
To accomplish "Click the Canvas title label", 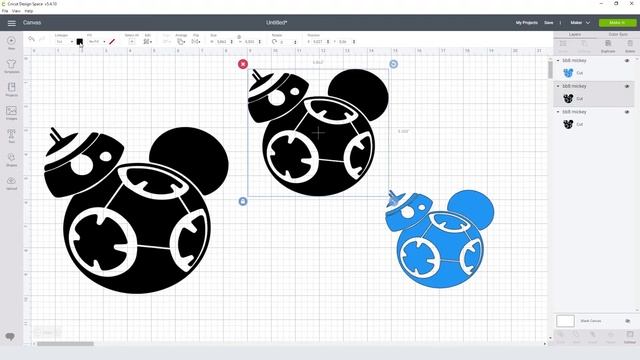I will click(x=32, y=23).
